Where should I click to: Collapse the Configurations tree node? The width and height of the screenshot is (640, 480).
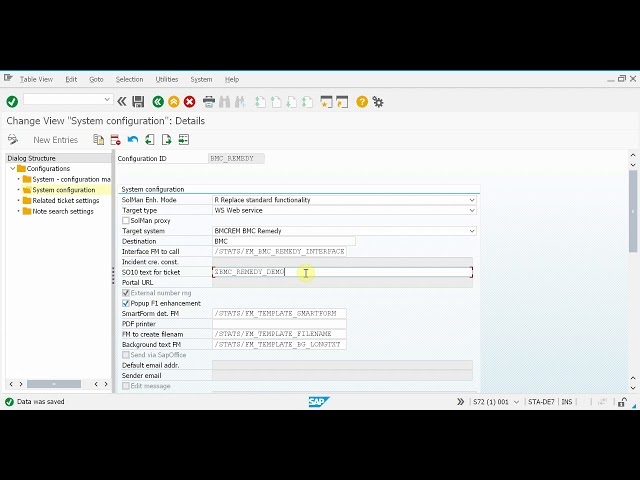coord(13,169)
